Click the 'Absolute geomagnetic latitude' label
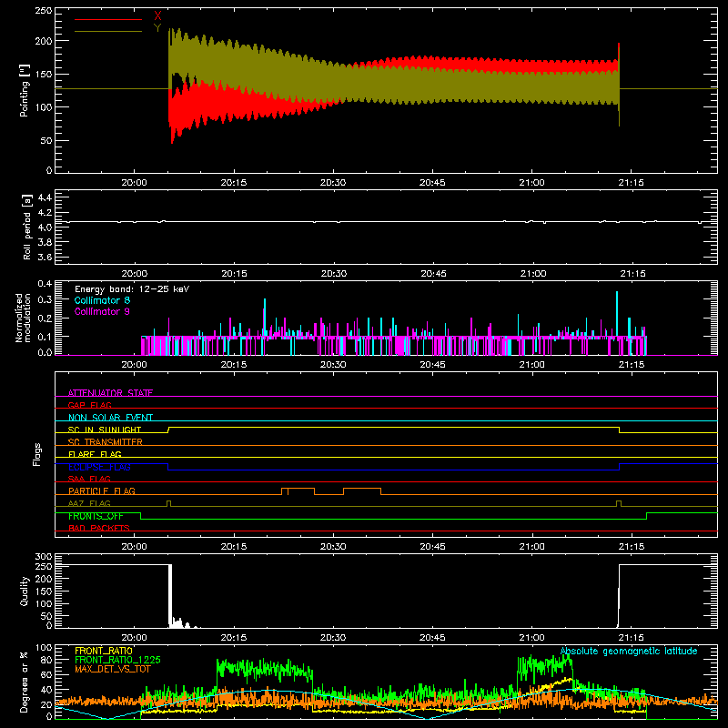The height and width of the screenshot is (728, 728). coord(629,651)
